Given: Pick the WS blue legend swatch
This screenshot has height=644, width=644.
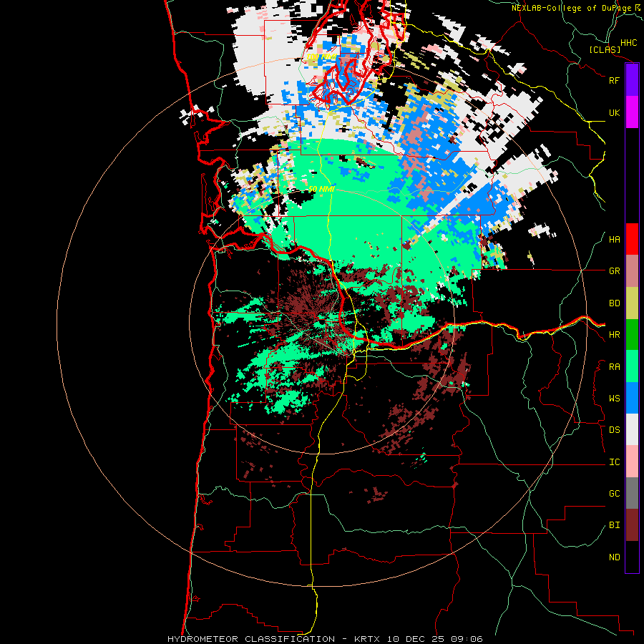Looking at the screenshot, I should point(632,398).
